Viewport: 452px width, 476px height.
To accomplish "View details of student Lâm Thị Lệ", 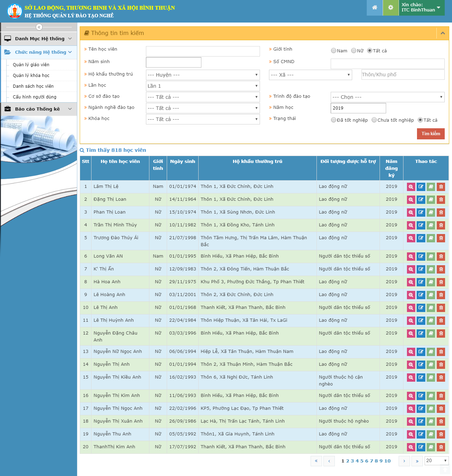I will pyautogui.click(x=411, y=187).
